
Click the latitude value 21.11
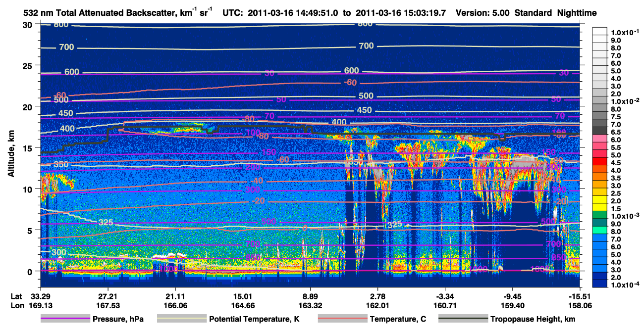[x=174, y=296]
